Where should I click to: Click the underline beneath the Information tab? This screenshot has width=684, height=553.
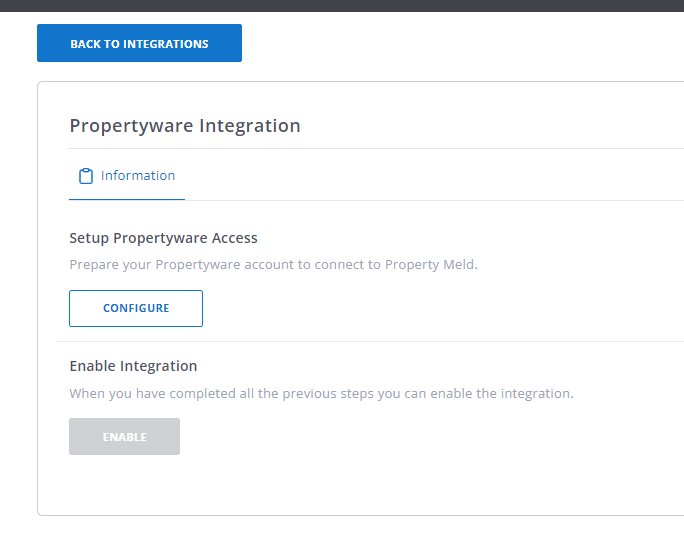(x=127, y=199)
